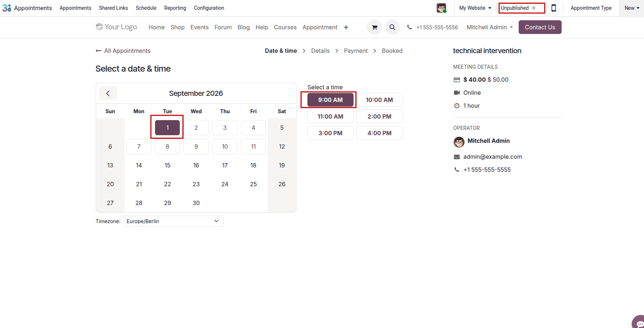644x328 pixels.
Task: Go back to All Appointments
Action: coord(123,51)
